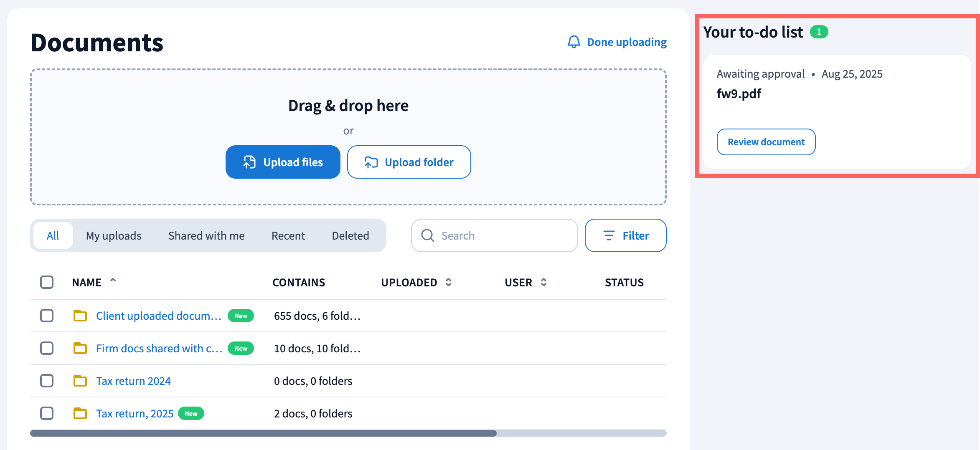Click the folder icon next to Tax return, 2025

[80, 413]
